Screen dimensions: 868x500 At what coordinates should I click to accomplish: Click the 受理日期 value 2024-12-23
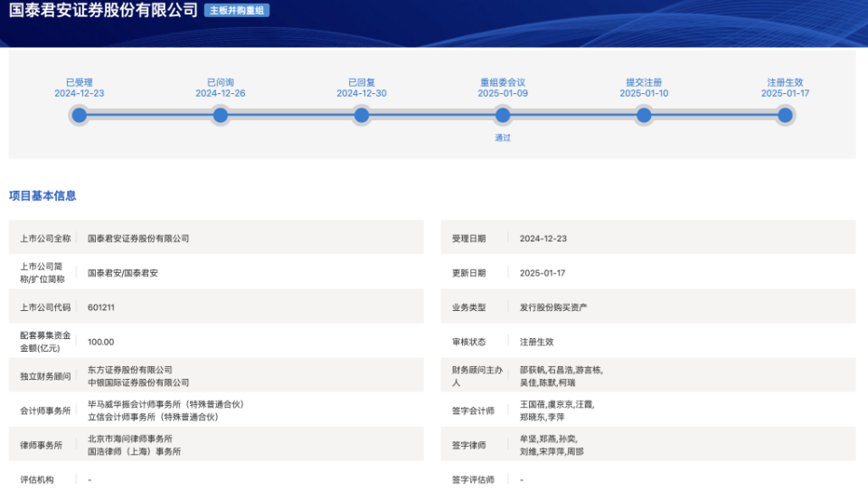[543, 239]
